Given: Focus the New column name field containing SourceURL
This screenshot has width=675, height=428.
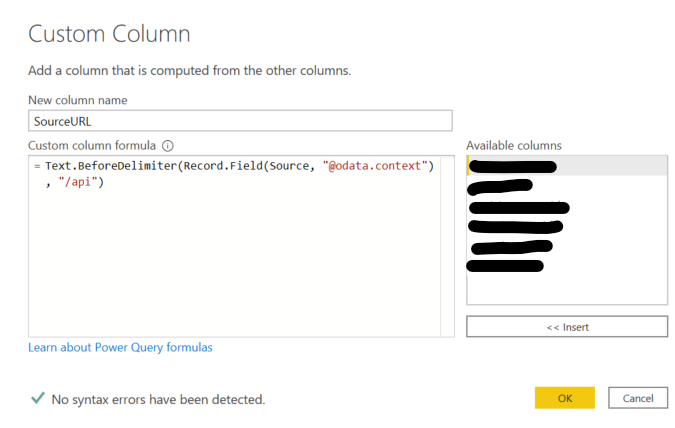Looking at the screenshot, I should point(240,120).
